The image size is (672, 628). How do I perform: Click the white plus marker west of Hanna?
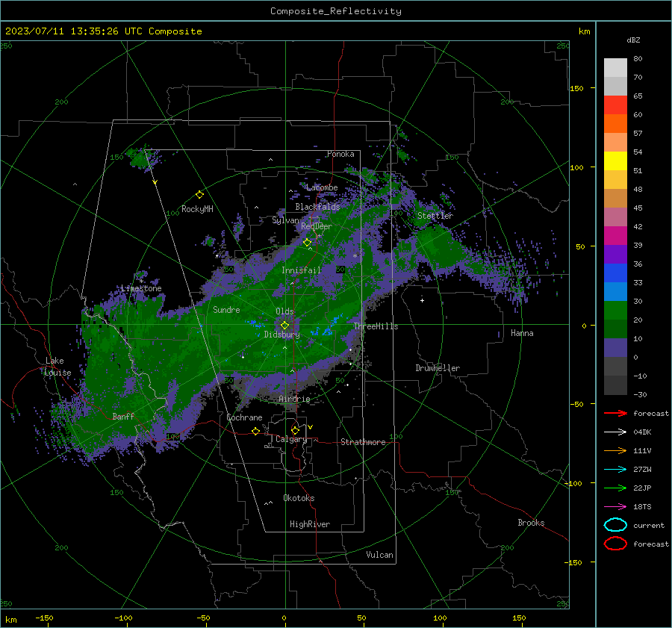422,300
